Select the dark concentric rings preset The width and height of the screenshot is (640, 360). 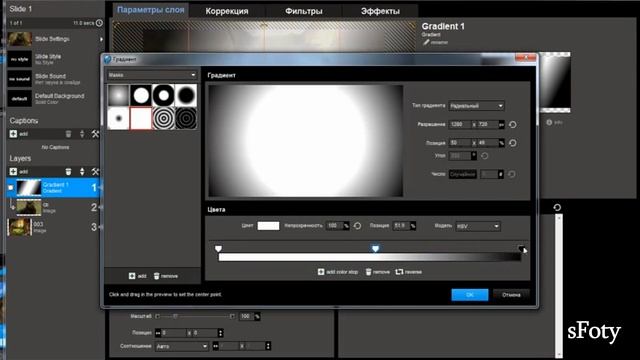point(186,118)
